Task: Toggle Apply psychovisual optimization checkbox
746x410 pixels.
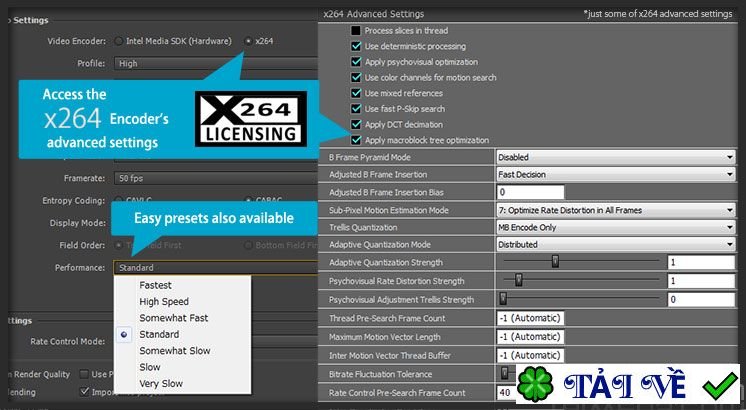Action: click(x=356, y=62)
